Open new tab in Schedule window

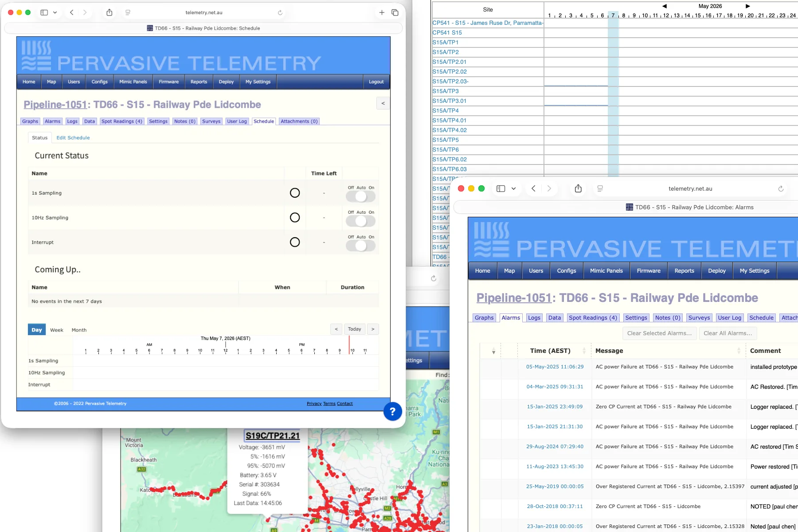point(382,12)
